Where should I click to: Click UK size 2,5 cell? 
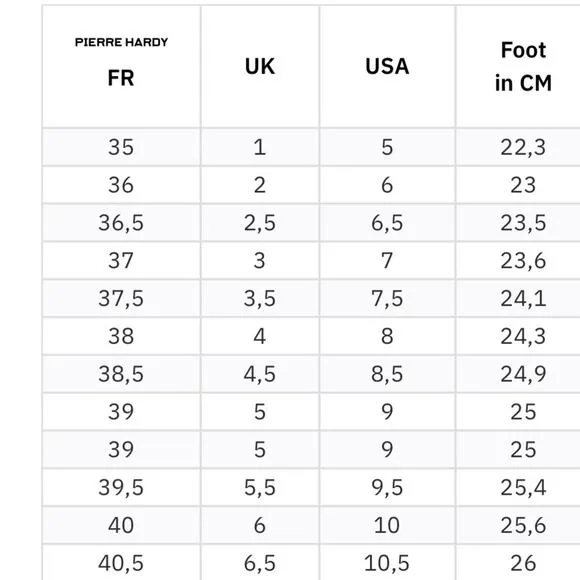point(260,223)
